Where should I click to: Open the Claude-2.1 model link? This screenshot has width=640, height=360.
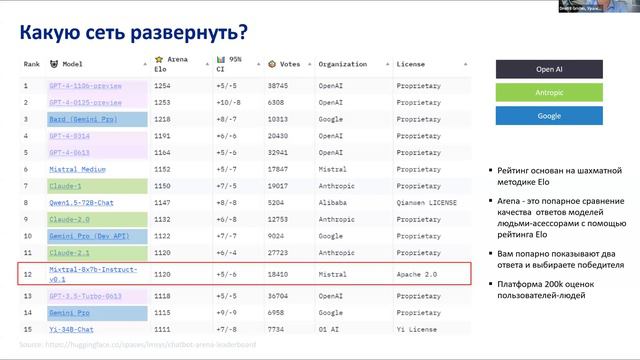coord(69,253)
